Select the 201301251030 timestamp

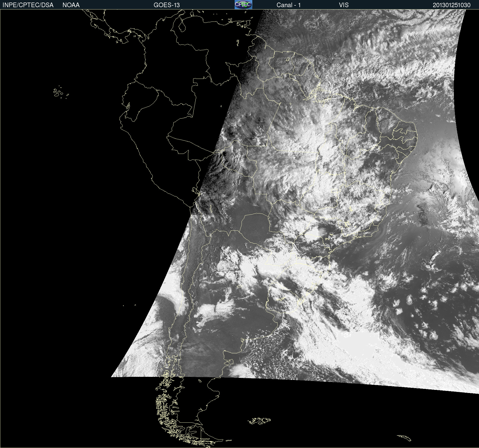[x=452, y=5]
